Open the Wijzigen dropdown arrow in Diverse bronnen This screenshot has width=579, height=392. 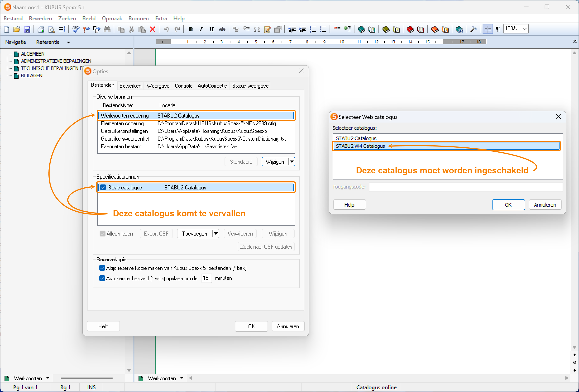click(292, 162)
